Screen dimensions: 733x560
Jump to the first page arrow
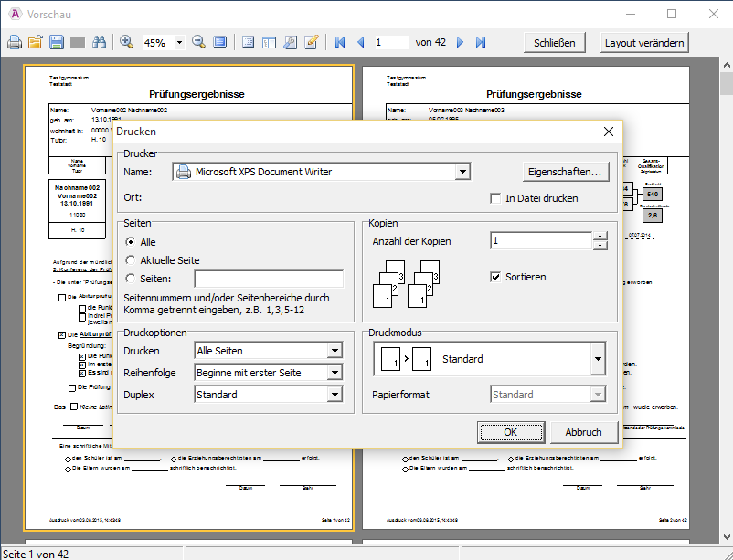point(340,43)
